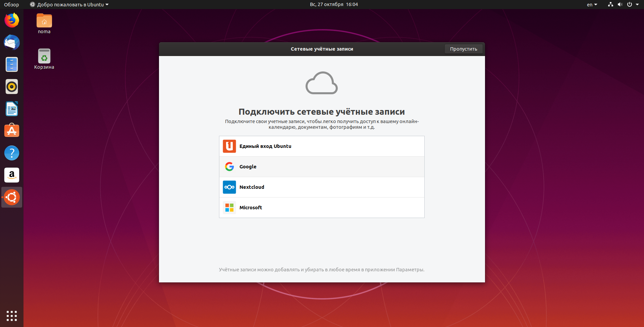Choose the Microsoft account row
644x327 pixels.
point(322,208)
